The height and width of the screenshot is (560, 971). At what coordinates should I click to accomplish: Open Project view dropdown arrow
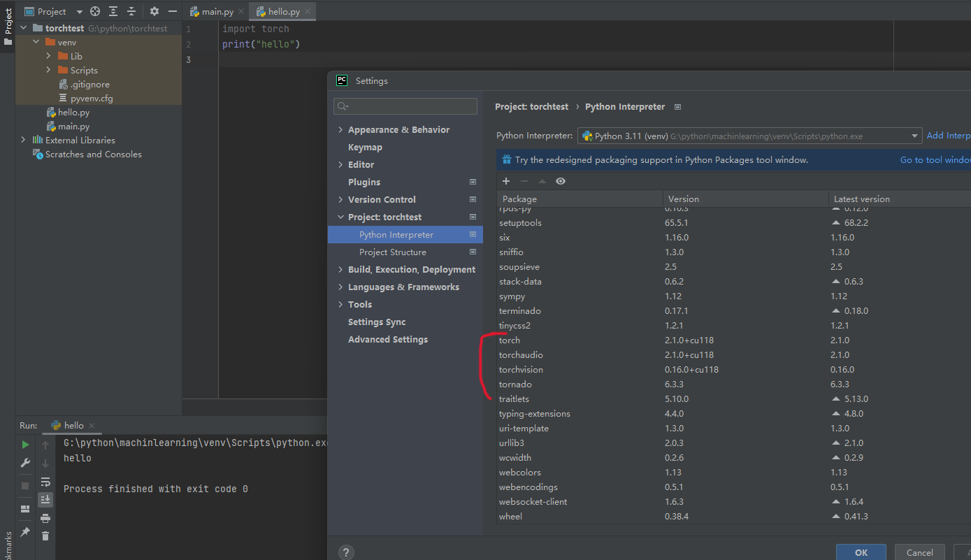coord(79,12)
